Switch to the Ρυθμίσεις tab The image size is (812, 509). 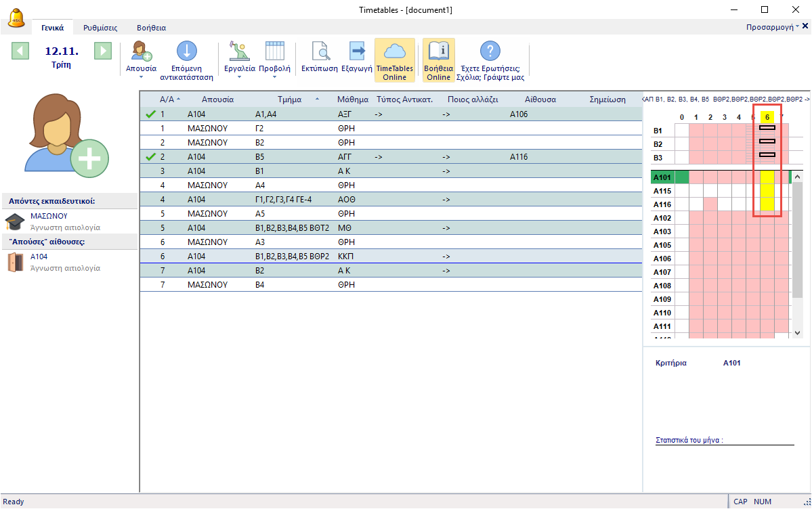pyautogui.click(x=100, y=28)
